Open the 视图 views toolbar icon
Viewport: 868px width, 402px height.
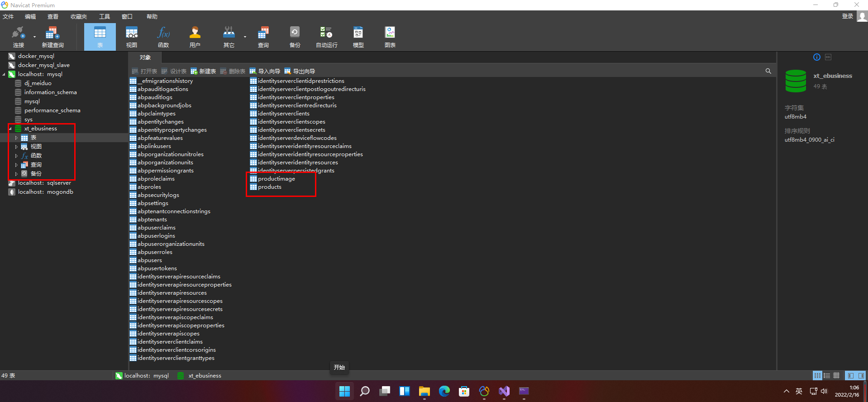click(x=132, y=36)
